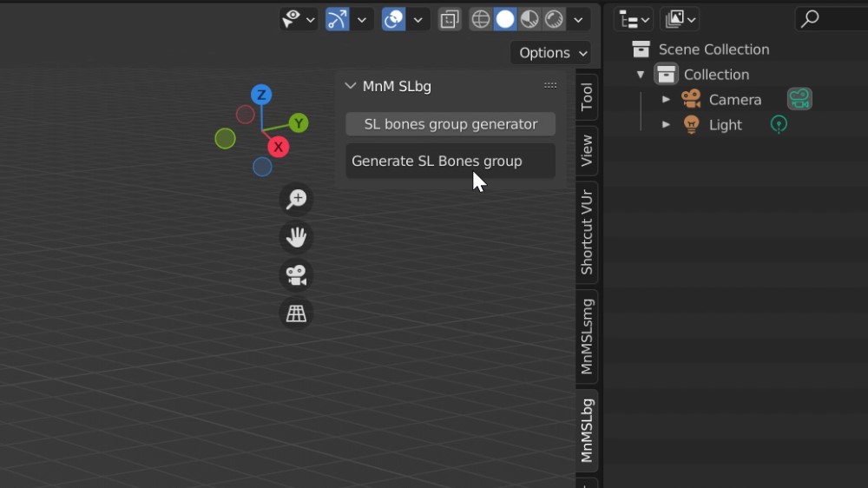Screen dimensions: 868x488
Task: Select material preview shading mode
Action: point(529,19)
